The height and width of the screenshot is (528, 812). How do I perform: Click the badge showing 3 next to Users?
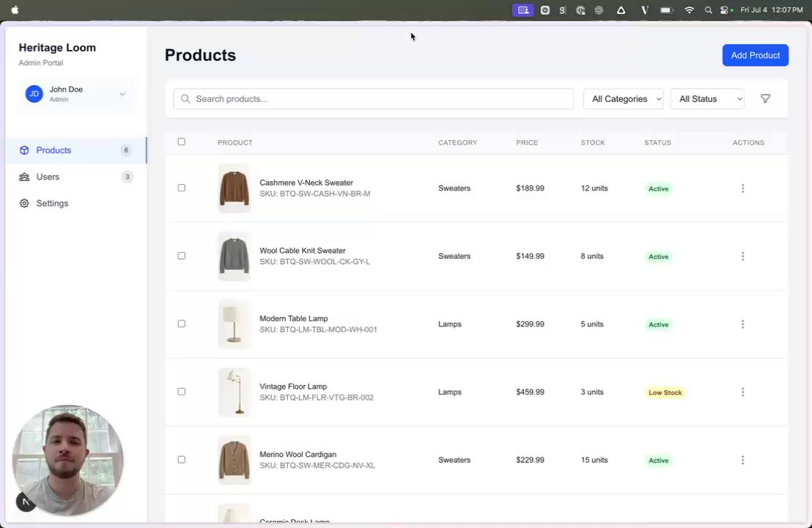tap(127, 177)
